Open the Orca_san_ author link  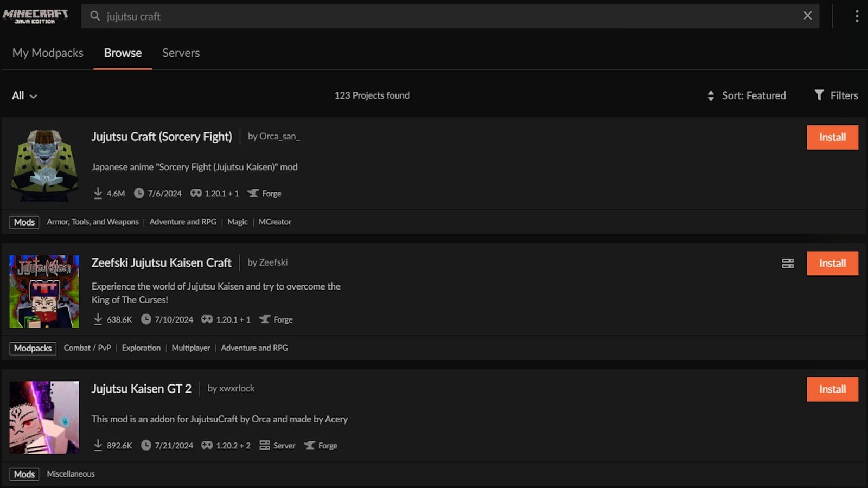(279, 136)
